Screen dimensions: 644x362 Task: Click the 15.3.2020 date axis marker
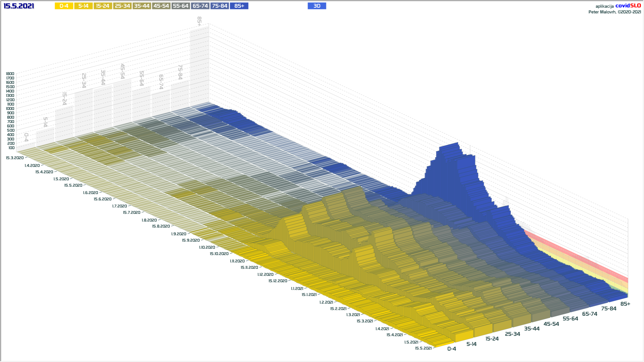[15, 158]
